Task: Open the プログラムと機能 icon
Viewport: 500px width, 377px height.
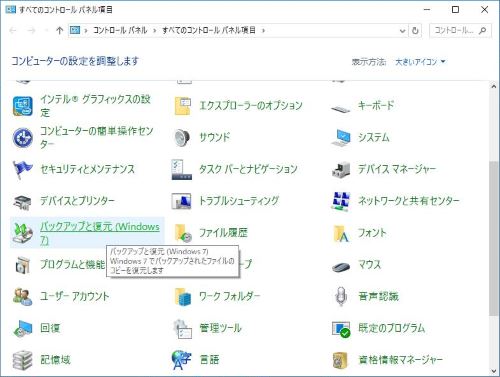Action: coord(23,265)
